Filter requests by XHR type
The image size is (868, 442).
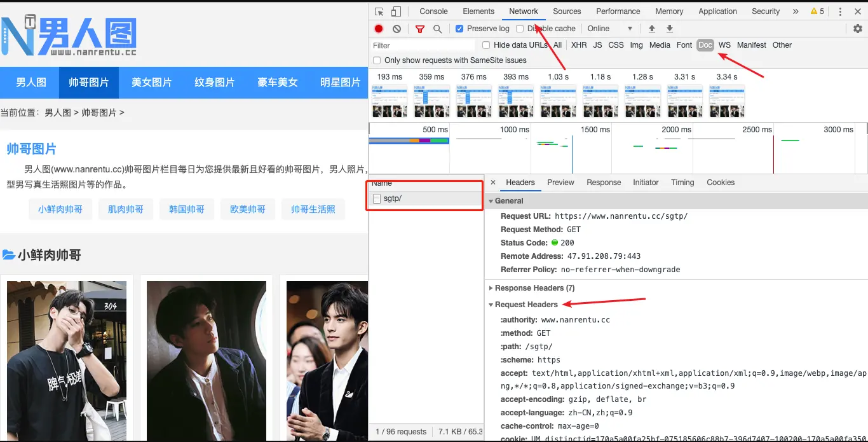(x=579, y=45)
